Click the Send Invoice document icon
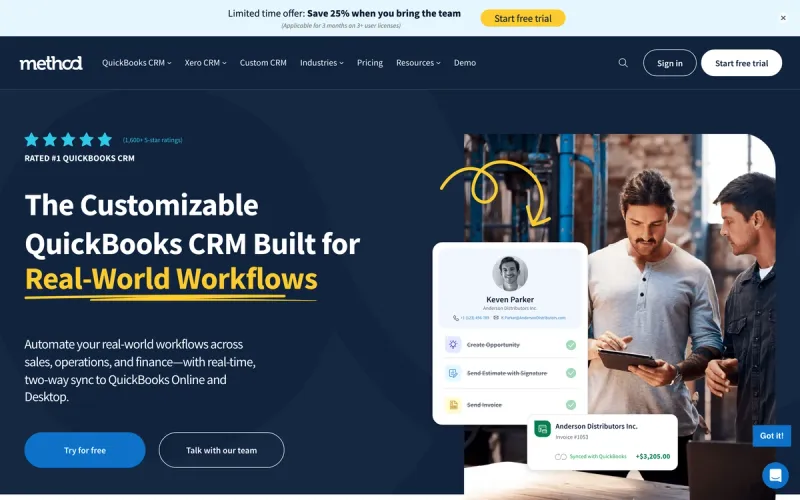Image resolution: width=800 pixels, height=500 pixels. pyautogui.click(x=453, y=405)
